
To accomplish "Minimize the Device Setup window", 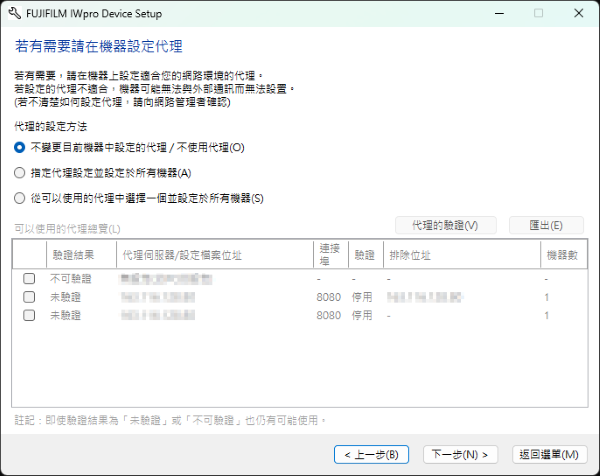I will (x=493, y=14).
